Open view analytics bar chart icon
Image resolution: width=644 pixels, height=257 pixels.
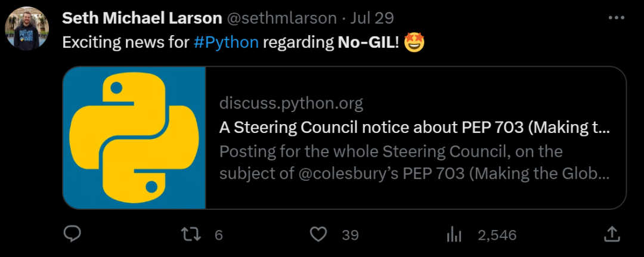(x=454, y=234)
